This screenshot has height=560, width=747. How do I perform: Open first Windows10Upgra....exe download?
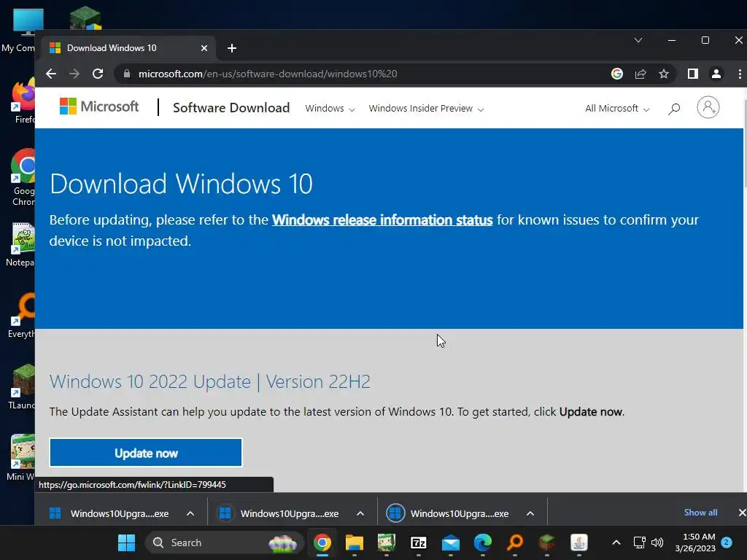click(109, 513)
